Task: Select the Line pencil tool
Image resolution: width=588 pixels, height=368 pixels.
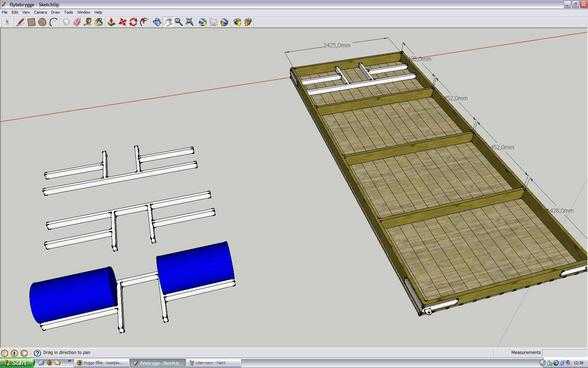Action: tap(20, 22)
